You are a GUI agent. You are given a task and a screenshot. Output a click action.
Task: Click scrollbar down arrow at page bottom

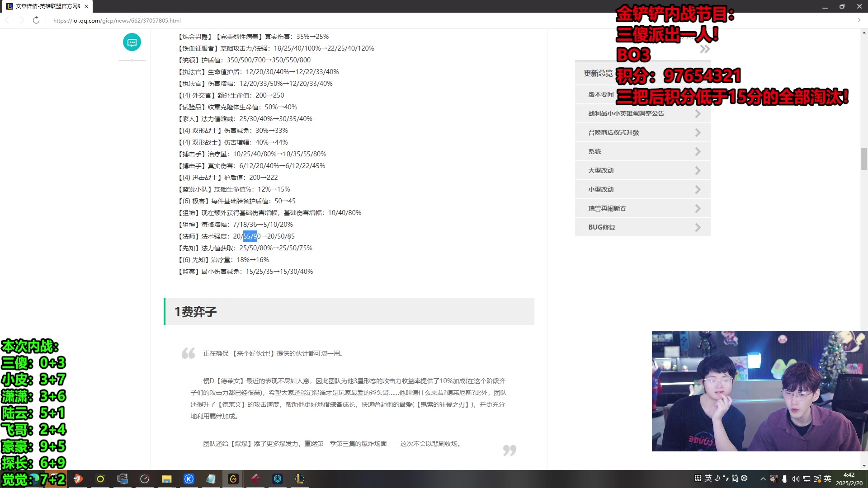[864, 465]
